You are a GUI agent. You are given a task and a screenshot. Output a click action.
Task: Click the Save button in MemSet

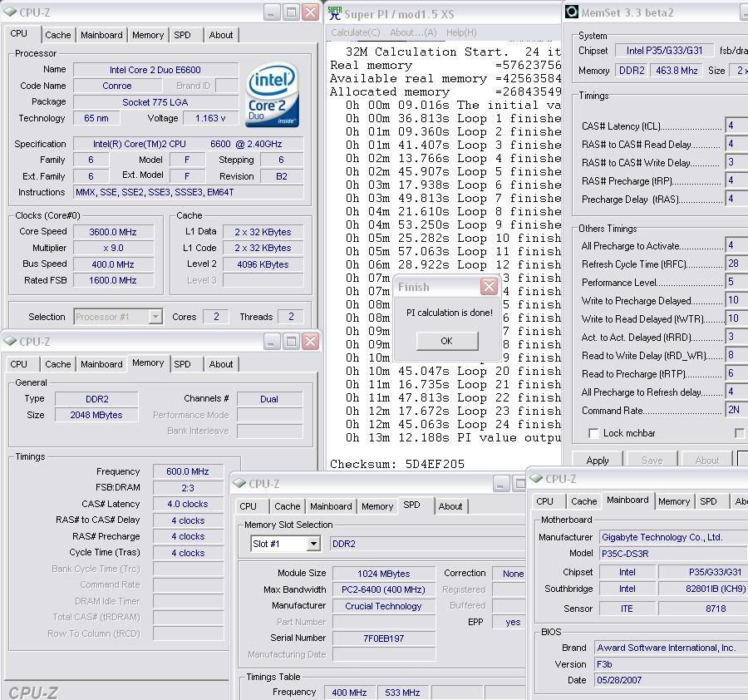coord(652,460)
